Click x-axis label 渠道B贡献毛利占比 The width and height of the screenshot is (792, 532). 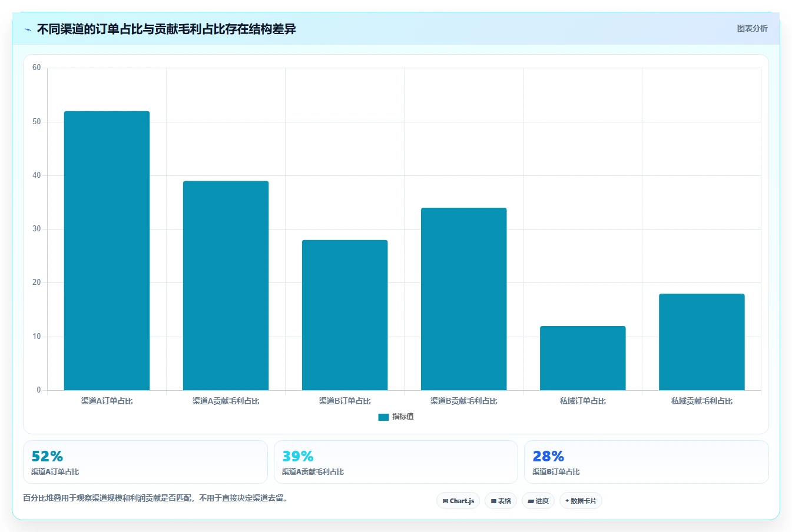pos(463,401)
